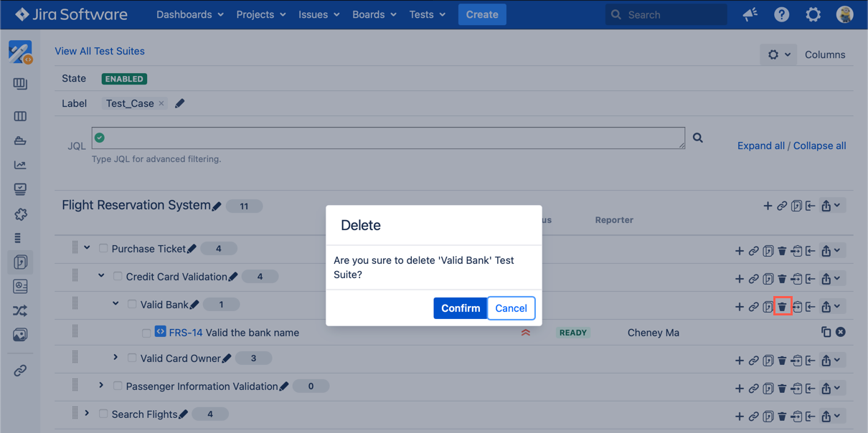The image size is (868, 433).
Task: Click the notifications megaphone icon
Action: coord(750,14)
